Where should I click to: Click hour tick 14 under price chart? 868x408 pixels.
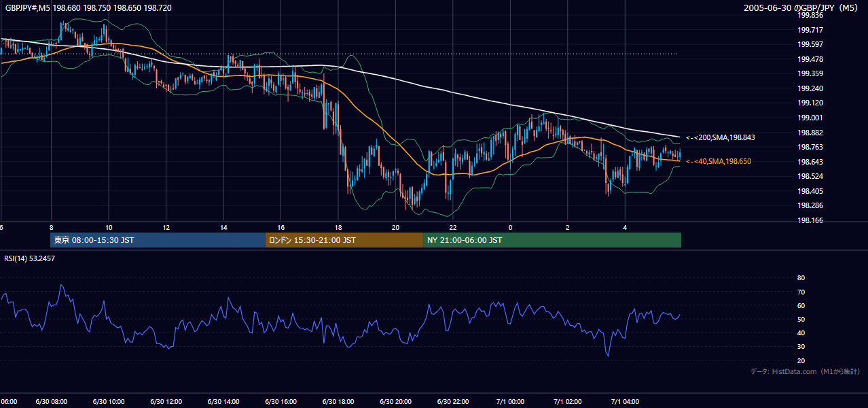tap(224, 228)
